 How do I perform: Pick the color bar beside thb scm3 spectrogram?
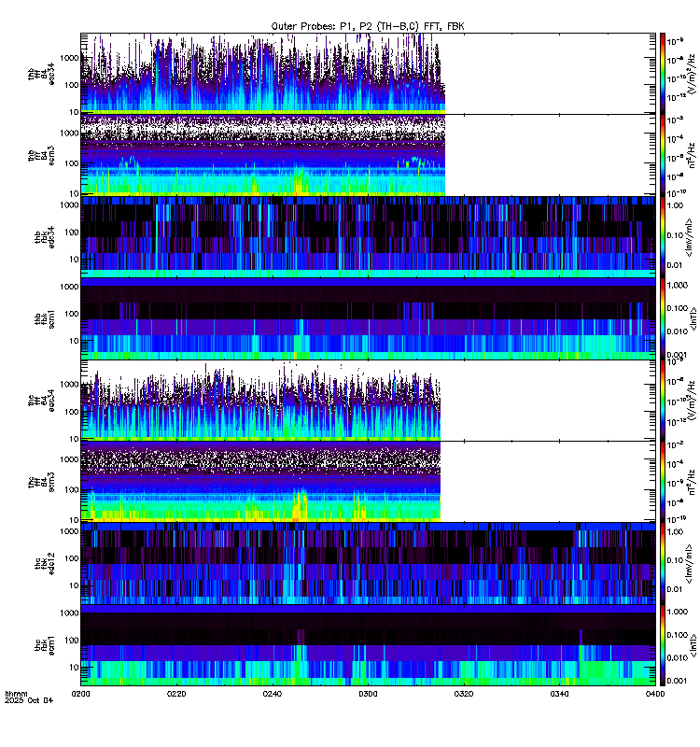click(662, 155)
